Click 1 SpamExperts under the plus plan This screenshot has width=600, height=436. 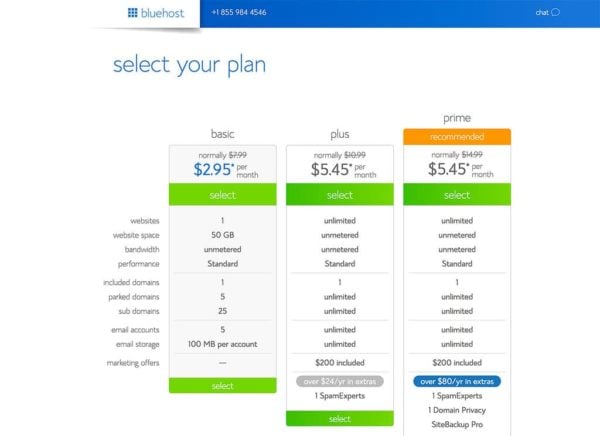340,397
